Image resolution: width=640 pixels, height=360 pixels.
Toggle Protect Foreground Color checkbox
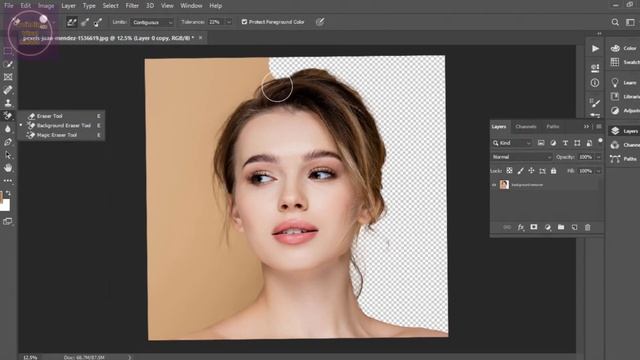(x=244, y=22)
